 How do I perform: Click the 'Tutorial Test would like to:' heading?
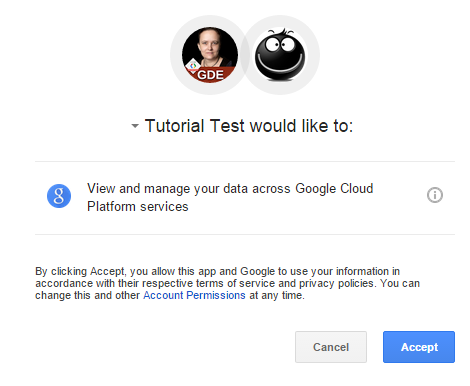pyautogui.click(x=249, y=126)
